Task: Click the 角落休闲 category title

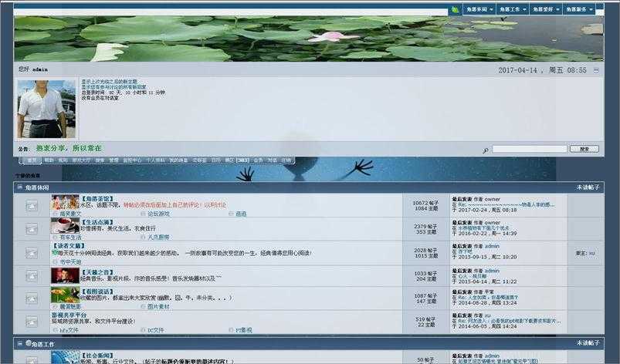Action: 37,187
